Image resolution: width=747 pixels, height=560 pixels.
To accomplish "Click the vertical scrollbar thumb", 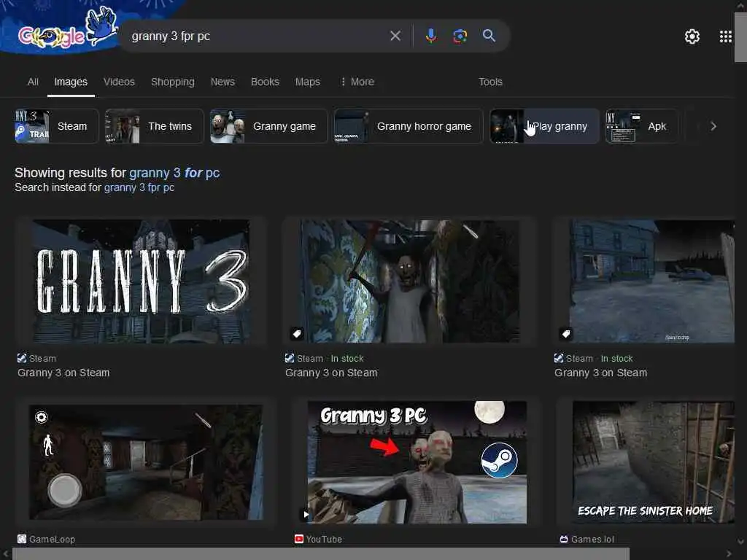I will (740, 37).
